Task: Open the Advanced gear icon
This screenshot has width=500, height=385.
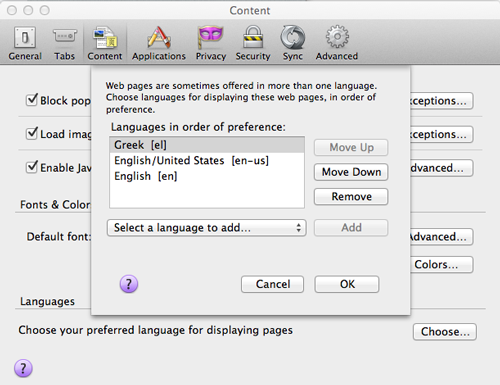Action: pos(337,37)
